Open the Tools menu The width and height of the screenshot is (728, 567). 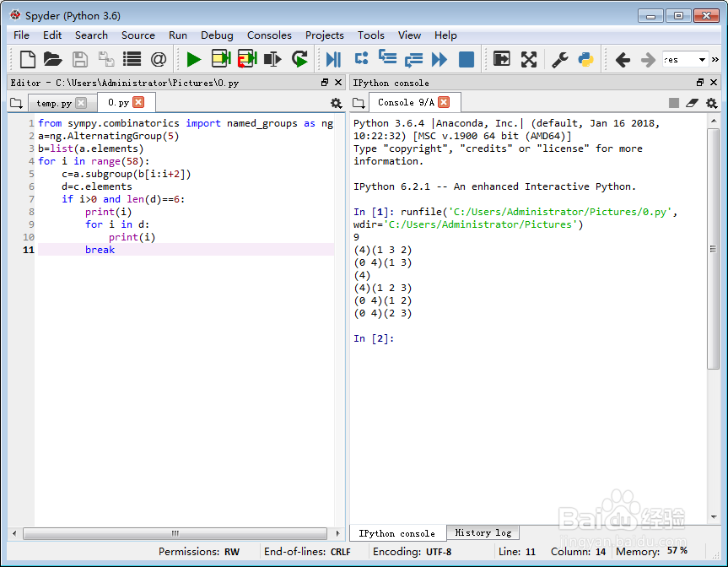371,35
